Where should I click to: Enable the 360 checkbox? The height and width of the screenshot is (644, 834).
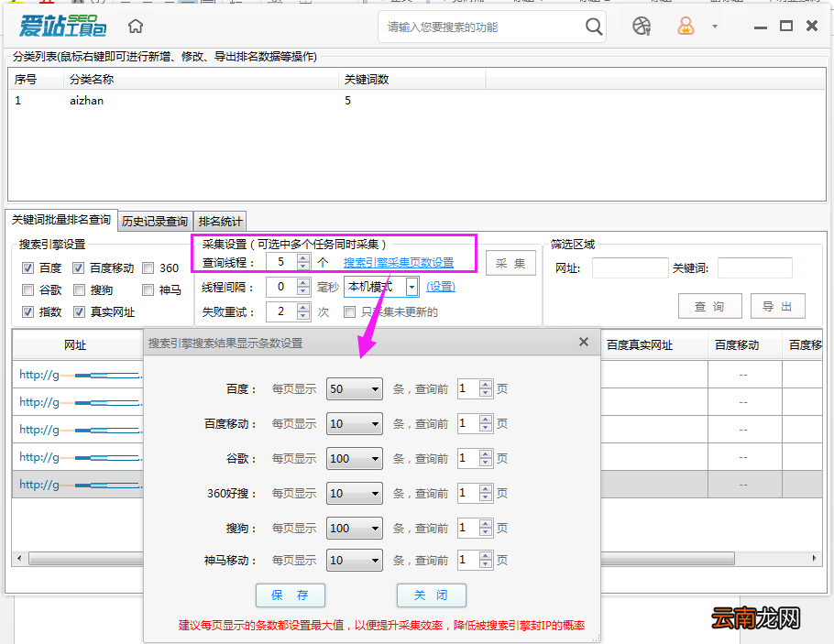[148, 268]
